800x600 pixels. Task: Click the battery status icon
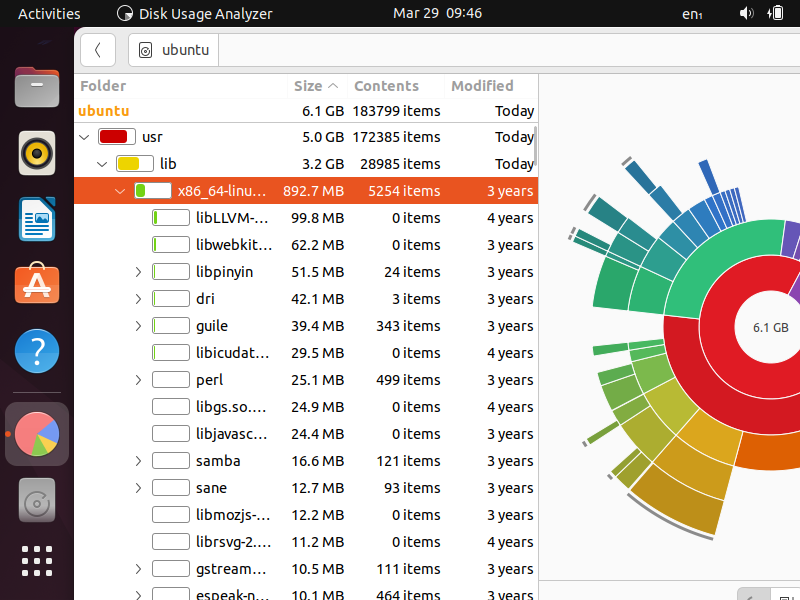coord(775,13)
